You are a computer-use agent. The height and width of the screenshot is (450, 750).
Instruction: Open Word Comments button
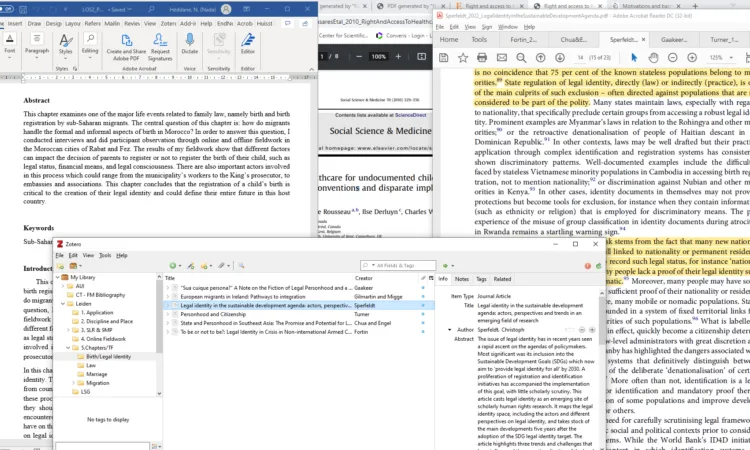[x=287, y=23]
